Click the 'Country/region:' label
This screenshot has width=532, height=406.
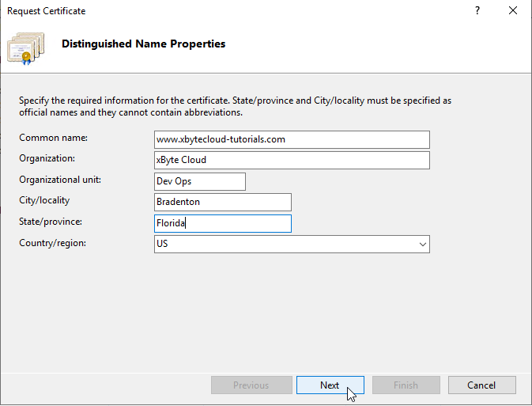[x=53, y=243]
